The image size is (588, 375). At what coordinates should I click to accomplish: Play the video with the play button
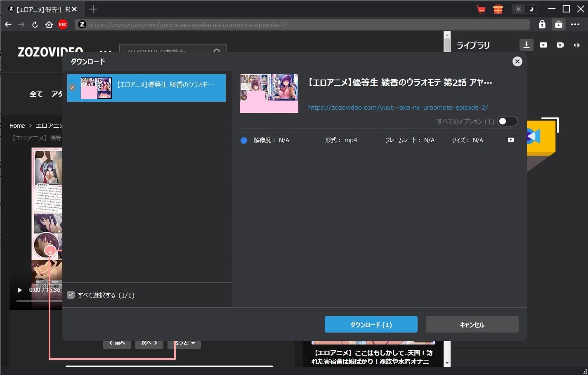19,290
